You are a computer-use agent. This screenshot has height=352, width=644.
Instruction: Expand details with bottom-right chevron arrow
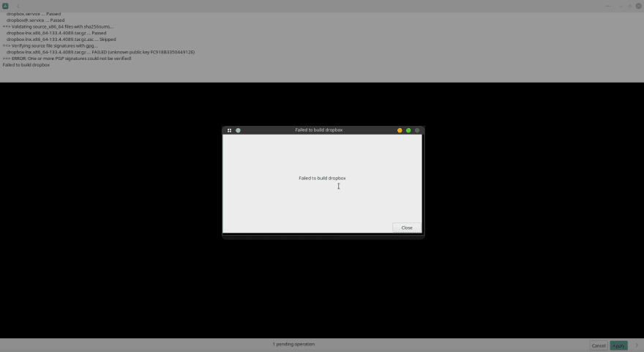point(637,345)
